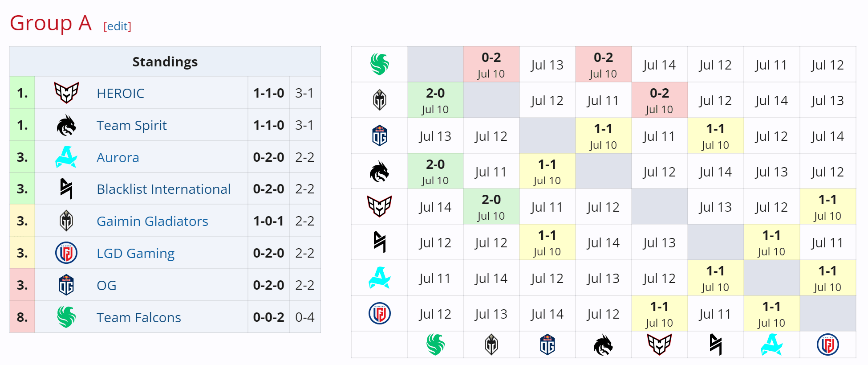This screenshot has width=868, height=365.
Task: Click Team Falcons' 0-2 loss cell against Gaimin Gladiators
Action: click(491, 64)
